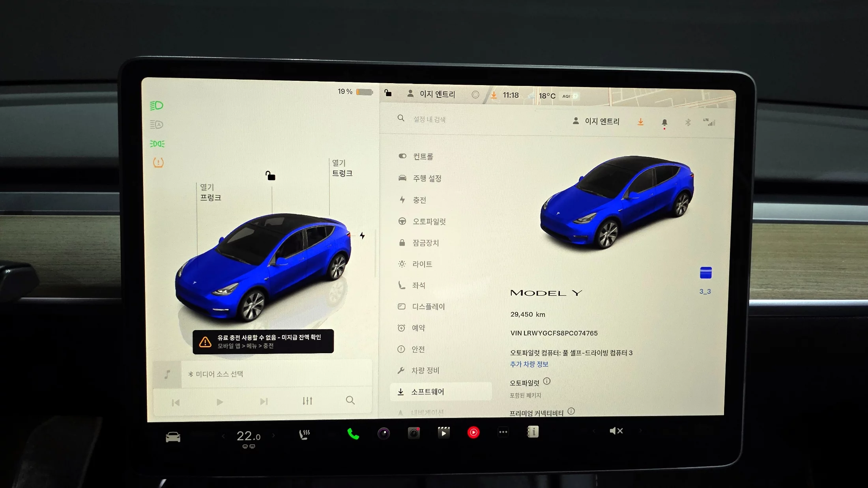Select the 디스플레이 menu item
The width and height of the screenshot is (868, 488).
[x=428, y=307]
